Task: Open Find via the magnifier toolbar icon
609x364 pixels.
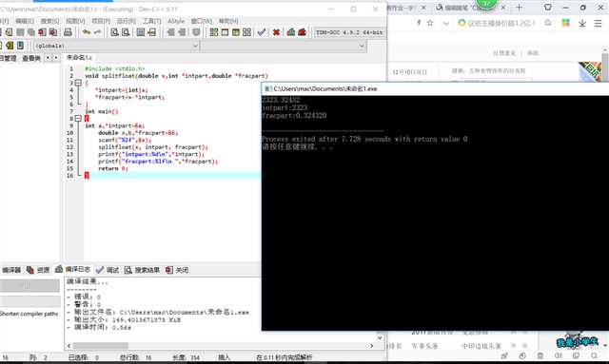Action: pos(114,32)
